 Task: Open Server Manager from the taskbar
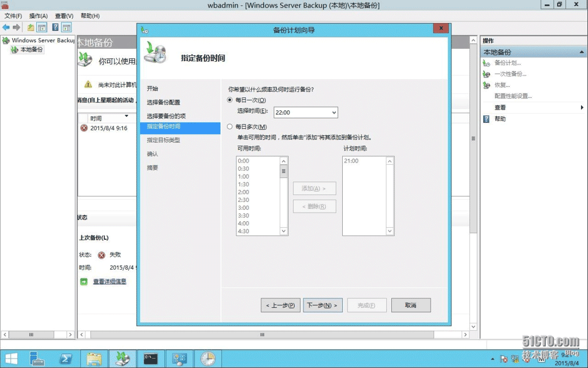[x=37, y=359]
